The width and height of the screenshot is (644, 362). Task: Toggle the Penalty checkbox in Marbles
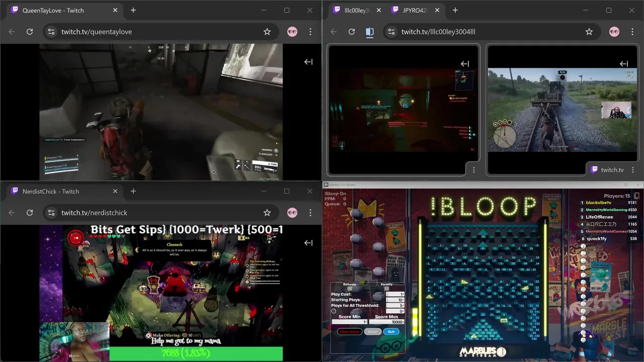386,289
